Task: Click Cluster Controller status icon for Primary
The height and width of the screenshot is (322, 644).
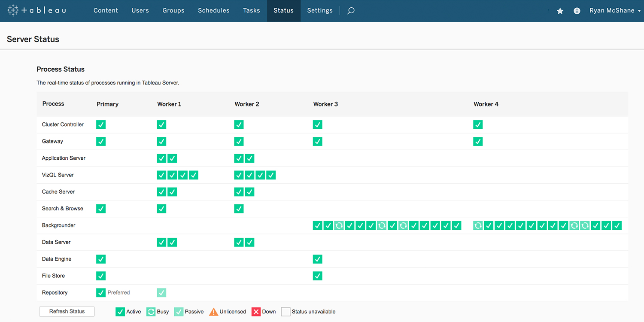Action: 101,125
